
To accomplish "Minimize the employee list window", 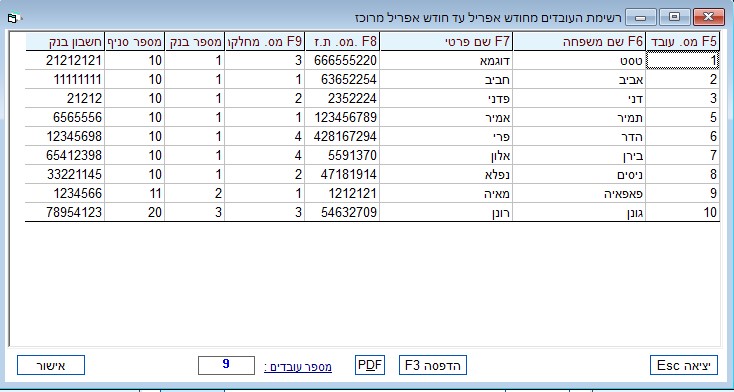I will pyautogui.click(x=641, y=17).
